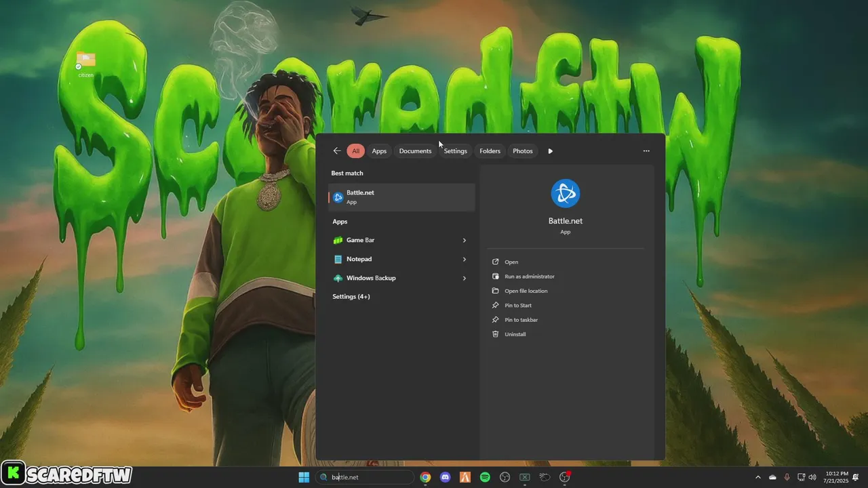
Task: Click the red microphone tray icon
Action: pyautogui.click(x=787, y=477)
